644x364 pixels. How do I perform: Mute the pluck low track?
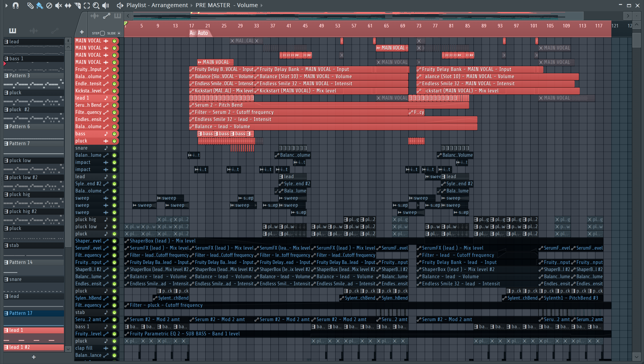click(114, 227)
